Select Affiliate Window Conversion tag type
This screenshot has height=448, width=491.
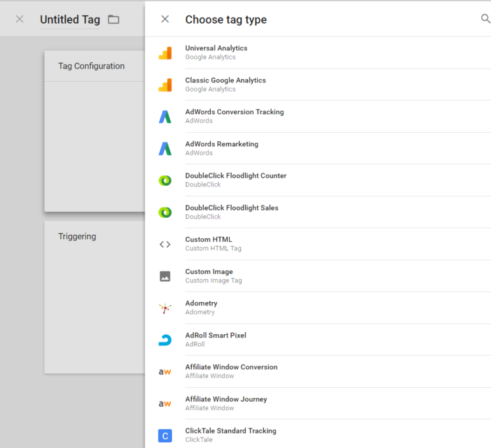(318, 371)
